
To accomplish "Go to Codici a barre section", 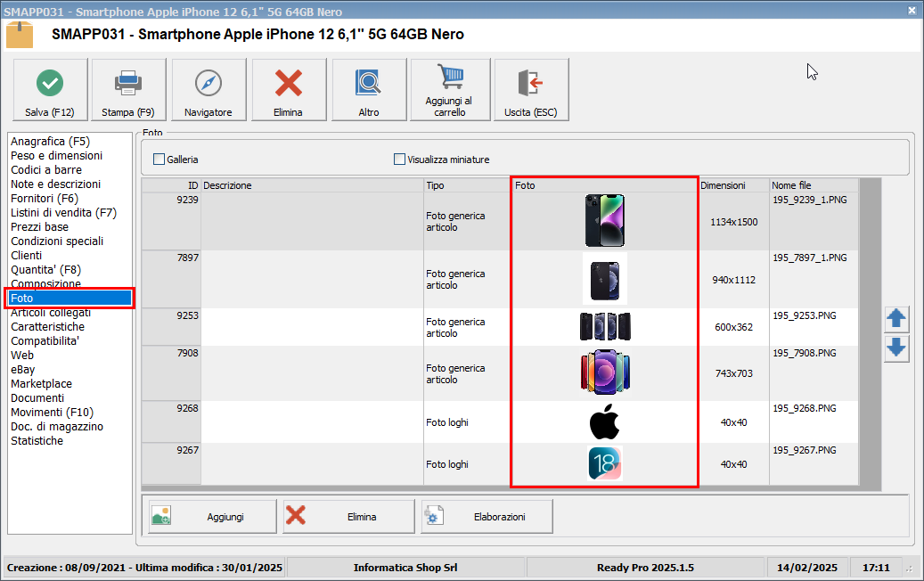I will 46,169.
